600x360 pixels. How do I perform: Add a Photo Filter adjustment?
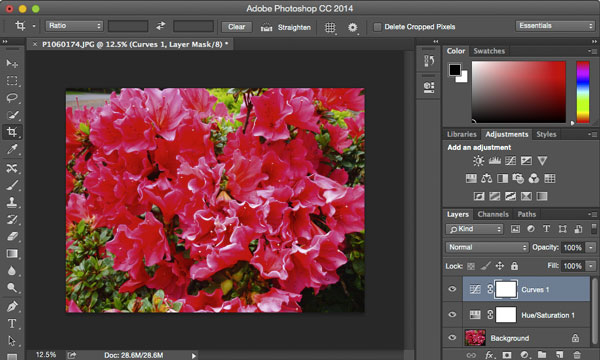tap(518, 178)
